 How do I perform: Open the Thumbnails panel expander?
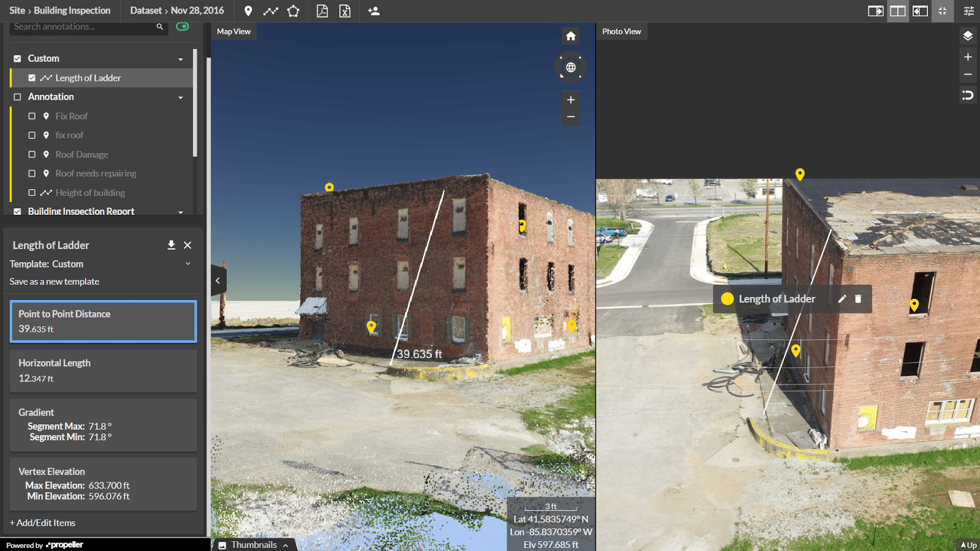[285, 545]
